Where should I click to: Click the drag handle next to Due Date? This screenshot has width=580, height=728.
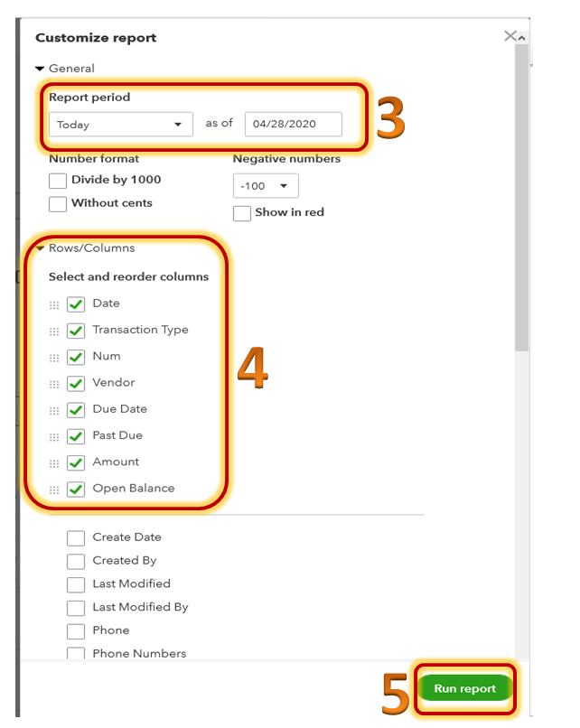pos(52,409)
